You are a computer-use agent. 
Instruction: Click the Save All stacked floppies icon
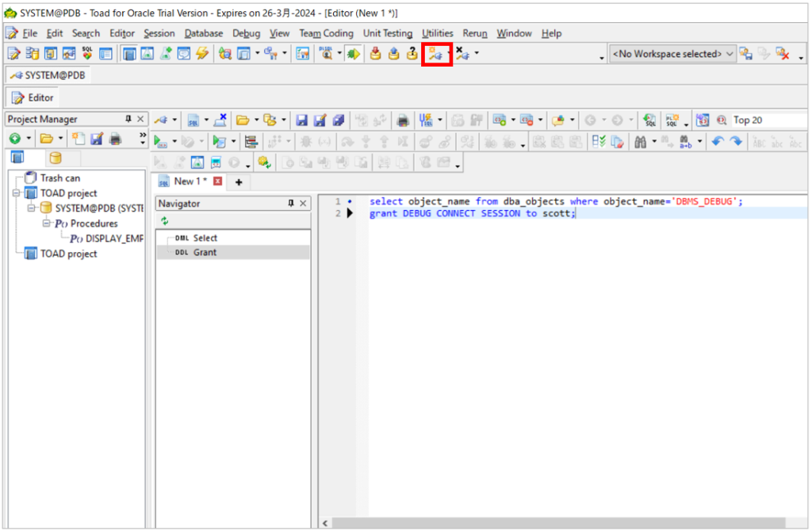(x=339, y=120)
